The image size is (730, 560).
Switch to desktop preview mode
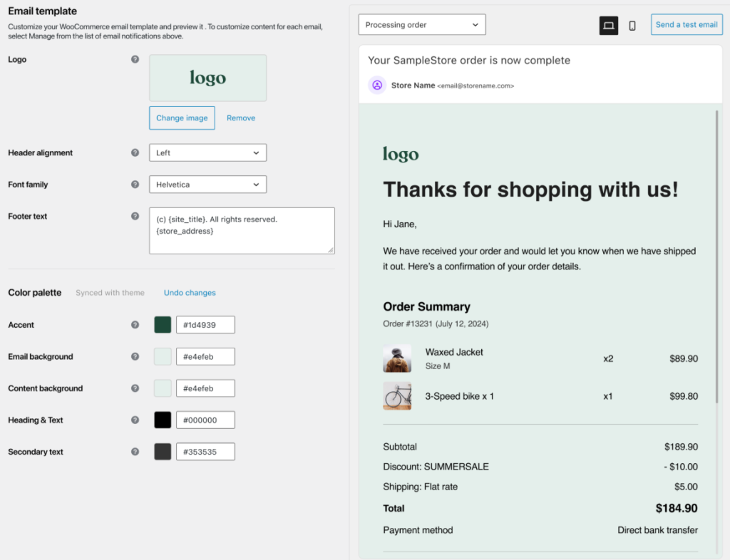(608, 24)
